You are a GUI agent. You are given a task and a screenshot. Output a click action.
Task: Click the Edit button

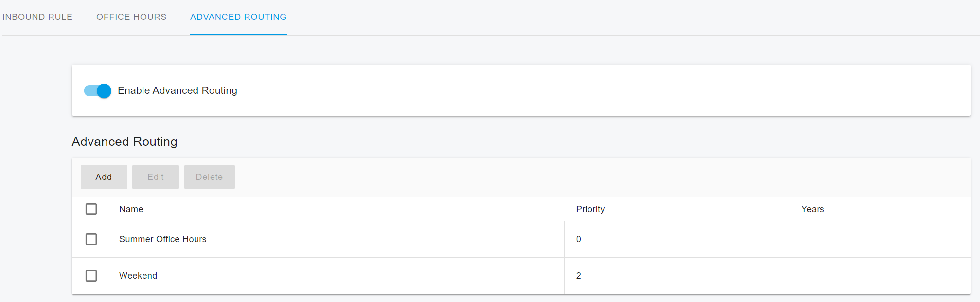(155, 177)
